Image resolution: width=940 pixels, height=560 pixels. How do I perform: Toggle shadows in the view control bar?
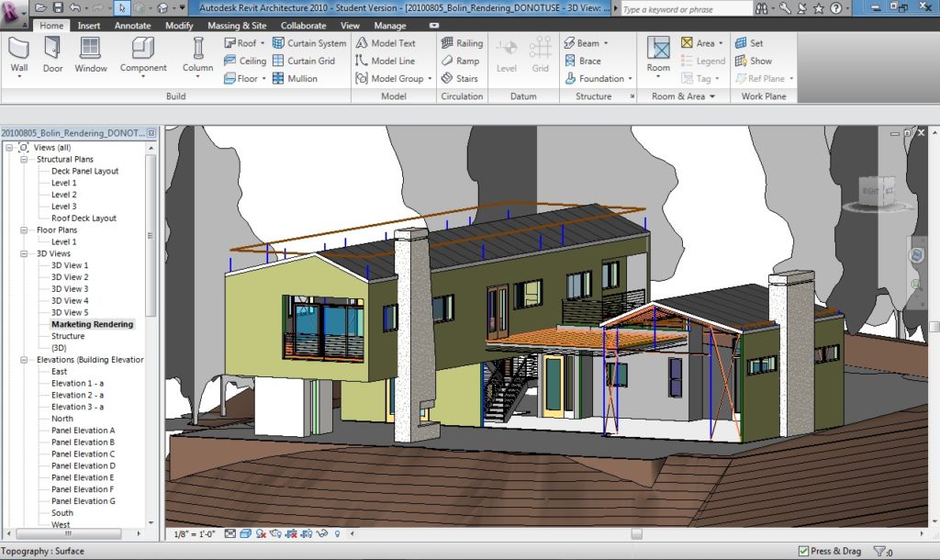260,532
